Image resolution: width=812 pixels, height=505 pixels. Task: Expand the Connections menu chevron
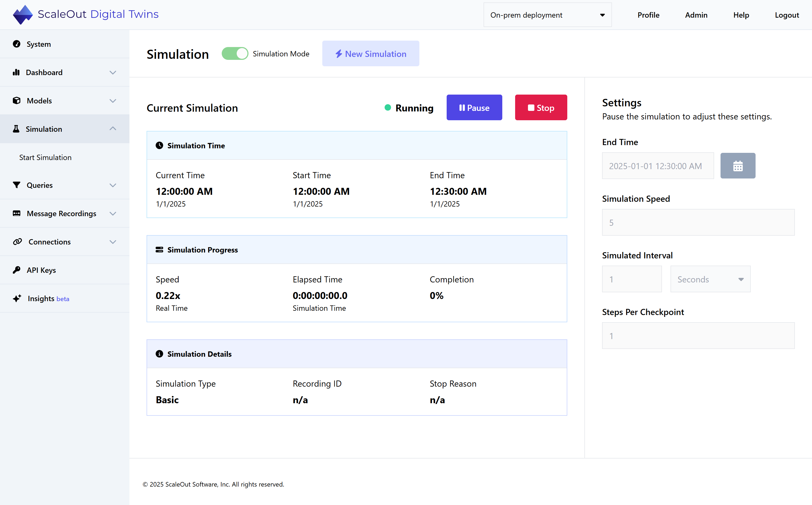tap(113, 242)
